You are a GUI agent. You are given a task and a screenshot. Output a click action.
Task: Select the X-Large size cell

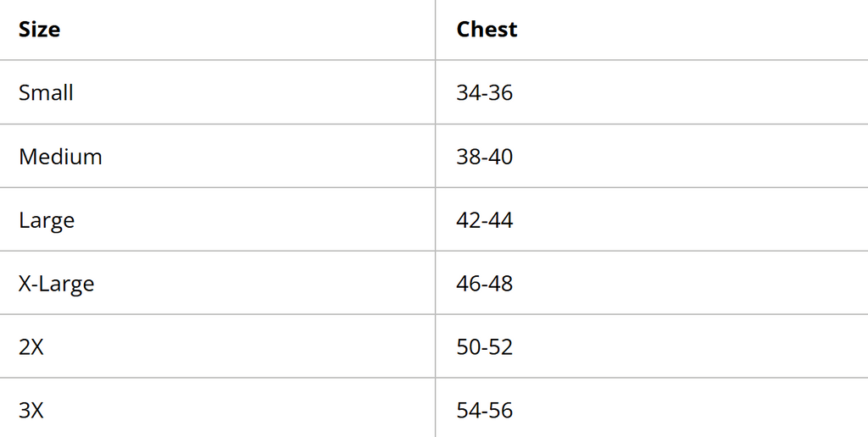click(x=57, y=284)
